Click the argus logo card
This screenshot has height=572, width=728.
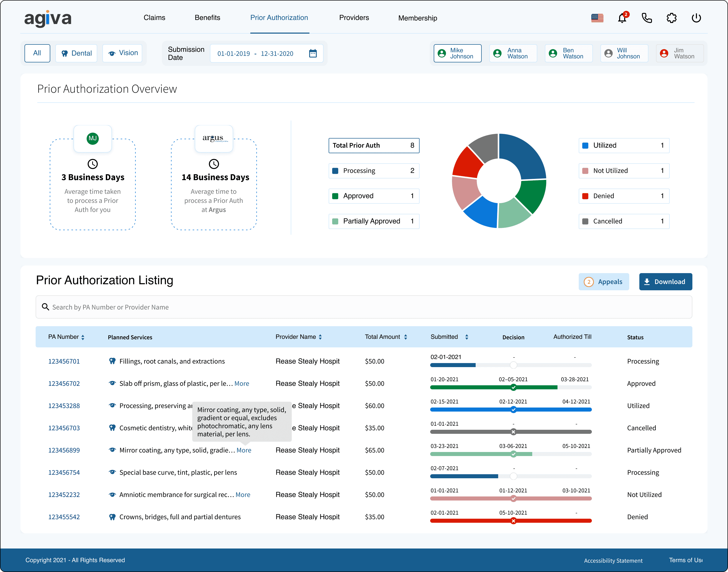[x=214, y=138]
